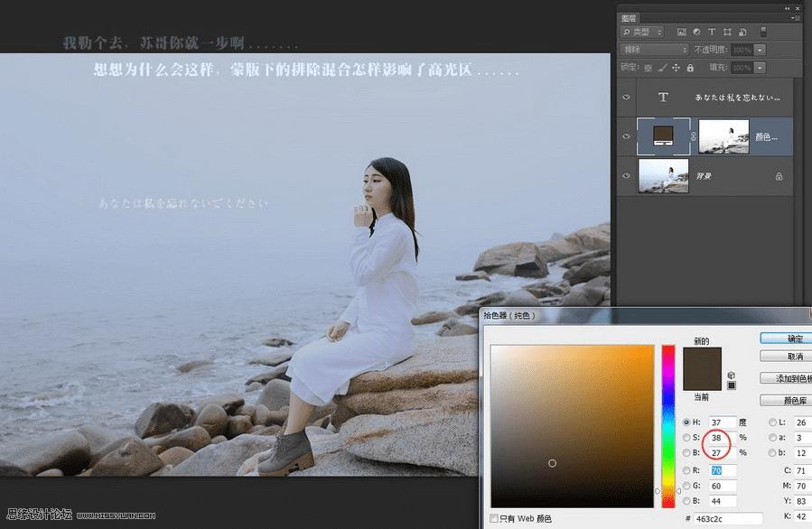Open the fill percentage dropdown arrow
The height and width of the screenshot is (529, 812).
761,68
